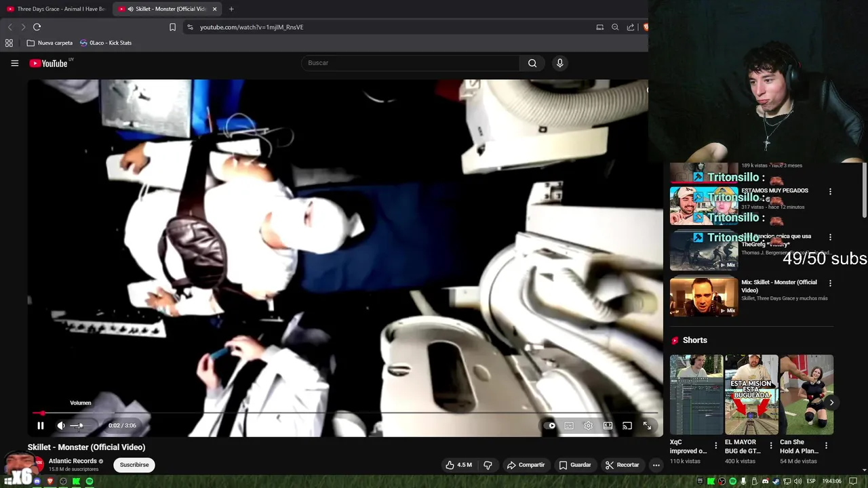Screen dimensions: 868x488
Task: Click the Buscar search field
Action: pos(410,63)
